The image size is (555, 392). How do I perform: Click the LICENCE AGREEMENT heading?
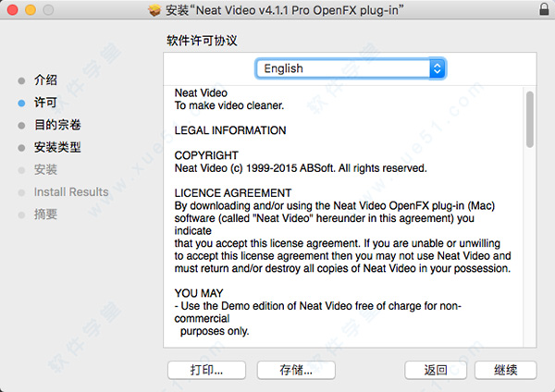pyautogui.click(x=233, y=193)
